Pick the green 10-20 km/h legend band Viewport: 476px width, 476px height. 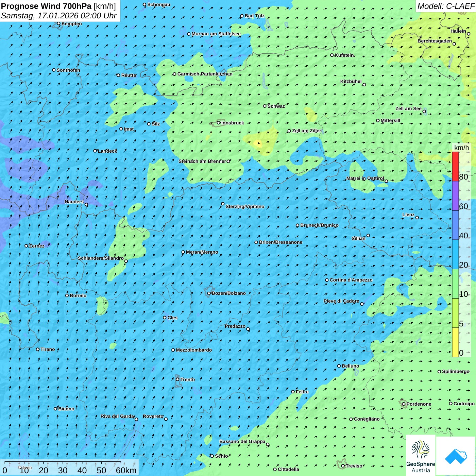pos(455,284)
